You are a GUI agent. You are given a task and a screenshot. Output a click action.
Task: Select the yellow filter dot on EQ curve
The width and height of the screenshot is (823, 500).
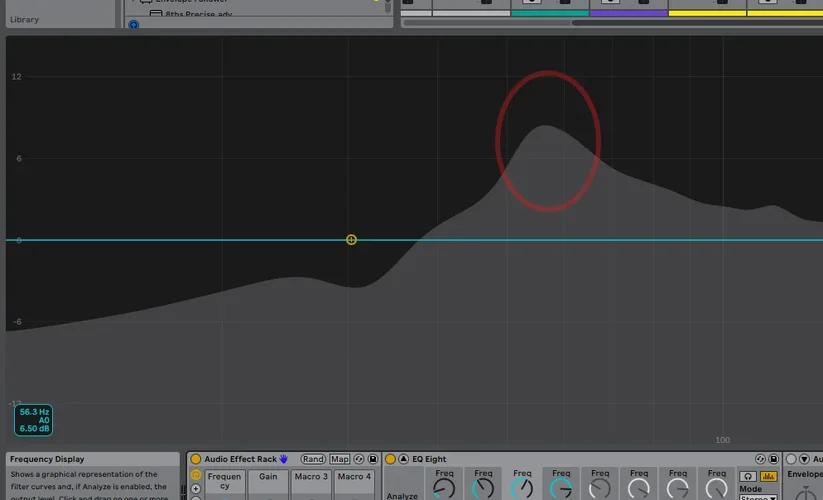(x=351, y=240)
